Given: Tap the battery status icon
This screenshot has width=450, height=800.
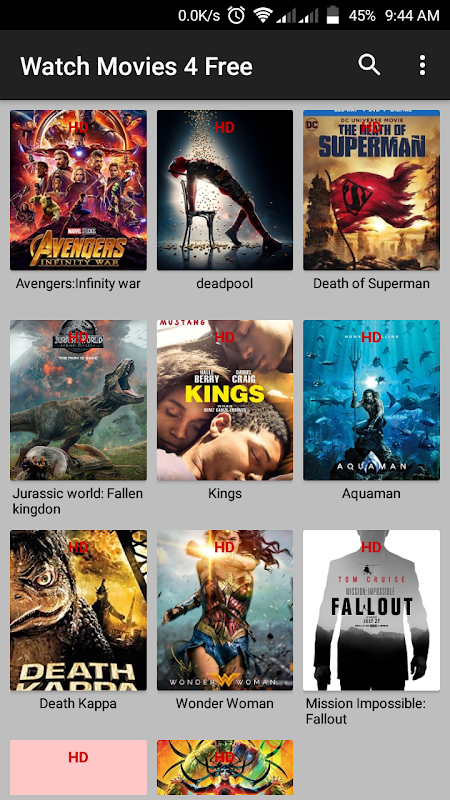Looking at the screenshot, I should [333, 15].
